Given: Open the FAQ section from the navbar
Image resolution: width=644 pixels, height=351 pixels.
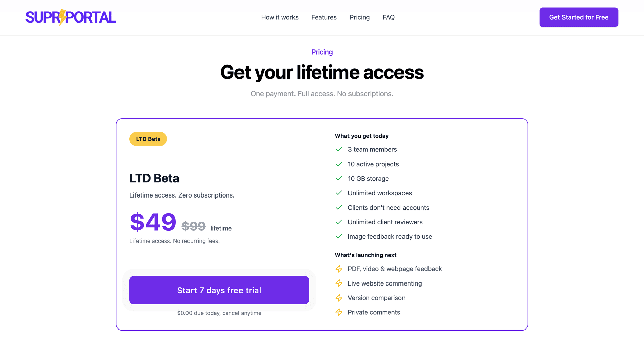Looking at the screenshot, I should tap(388, 17).
